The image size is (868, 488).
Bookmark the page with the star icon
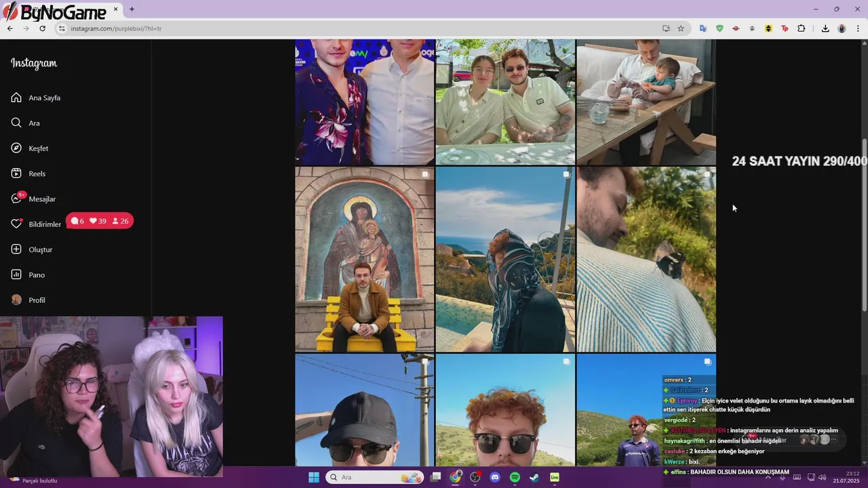tap(681, 28)
